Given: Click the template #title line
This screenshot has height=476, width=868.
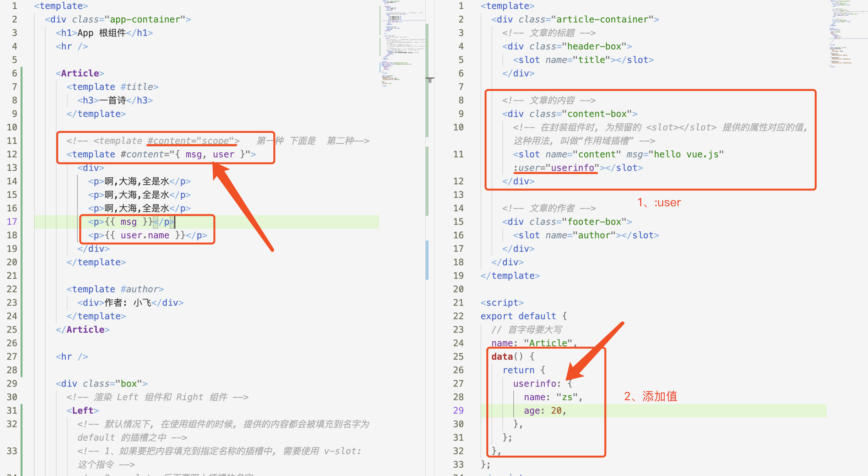Looking at the screenshot, I should (x=112, y=87).
